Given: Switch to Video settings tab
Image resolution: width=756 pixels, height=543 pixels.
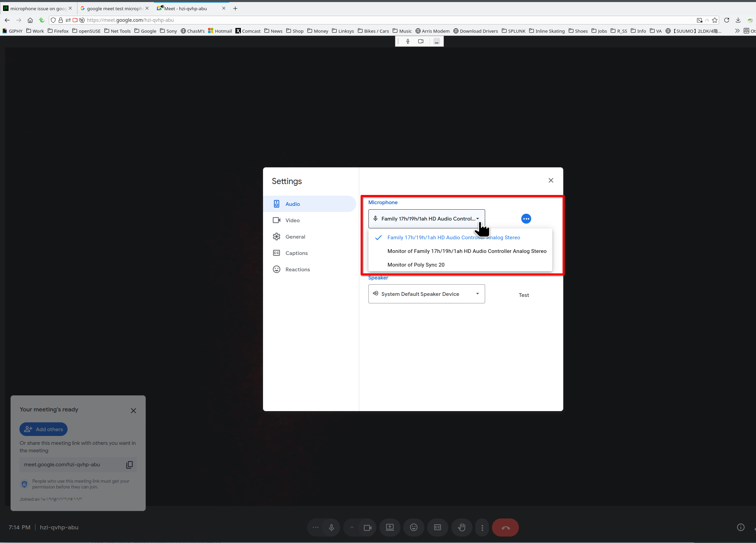Looking at the screenshot, I should coord(292,221).
